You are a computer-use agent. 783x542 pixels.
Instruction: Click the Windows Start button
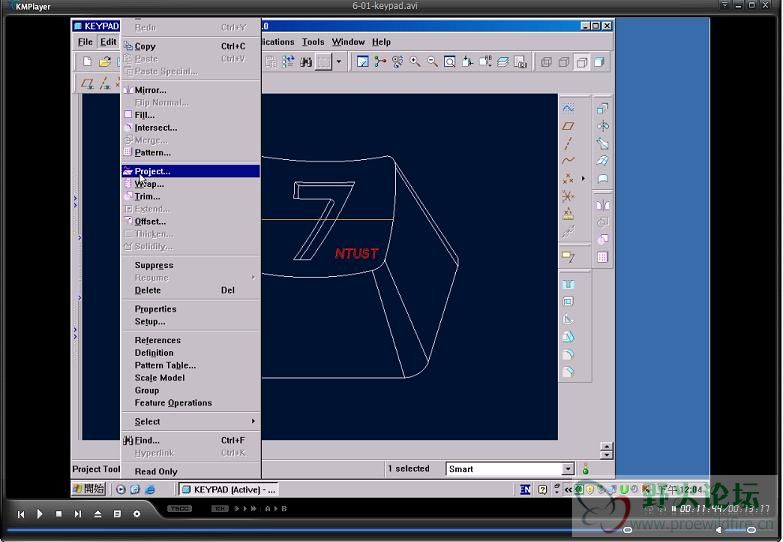pos(89,489)
